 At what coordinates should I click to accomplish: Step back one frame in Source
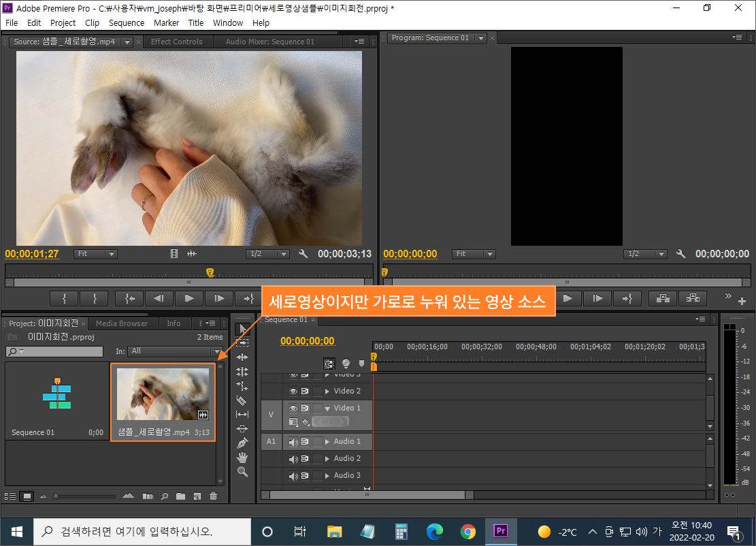(159, 299)
